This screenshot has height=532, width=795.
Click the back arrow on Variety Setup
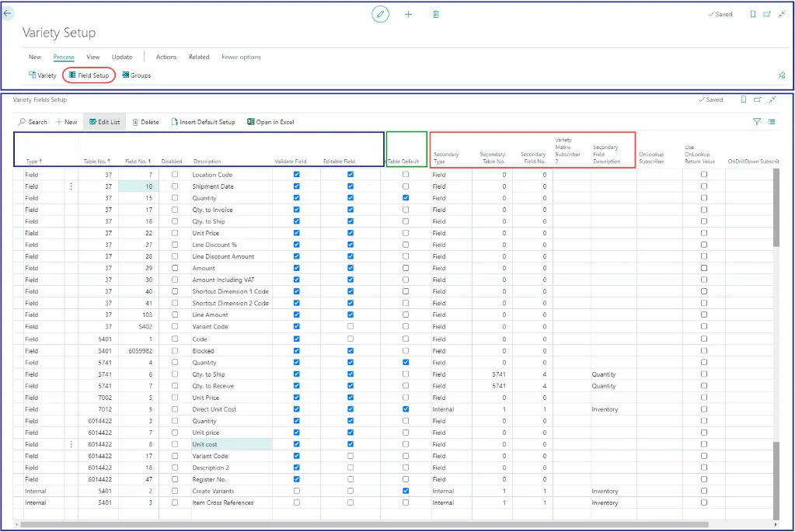7,13
